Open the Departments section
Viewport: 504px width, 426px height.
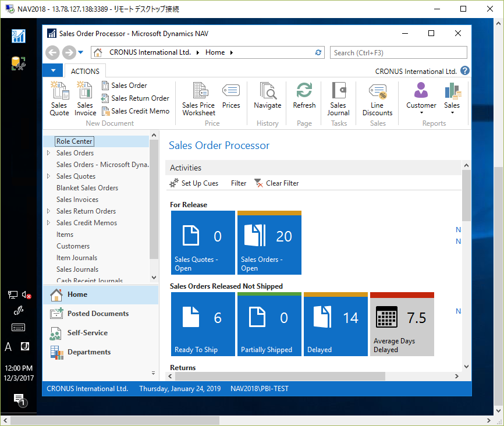[x=101, y=352]
